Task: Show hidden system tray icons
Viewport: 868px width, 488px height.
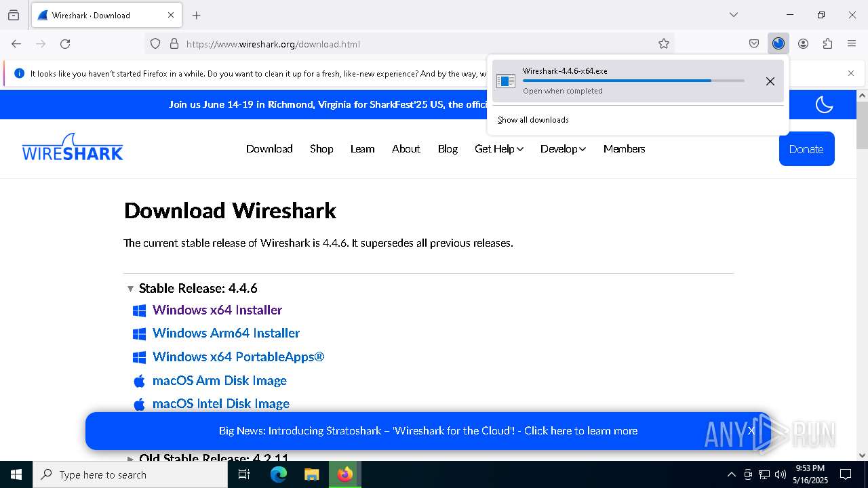Action: click(x=731, y=474)
